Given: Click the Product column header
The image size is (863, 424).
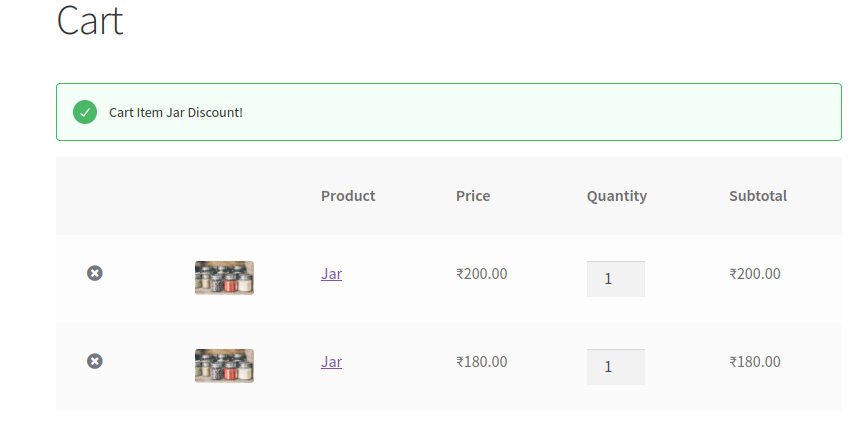Looking at the screenshot, I should 348,196.
